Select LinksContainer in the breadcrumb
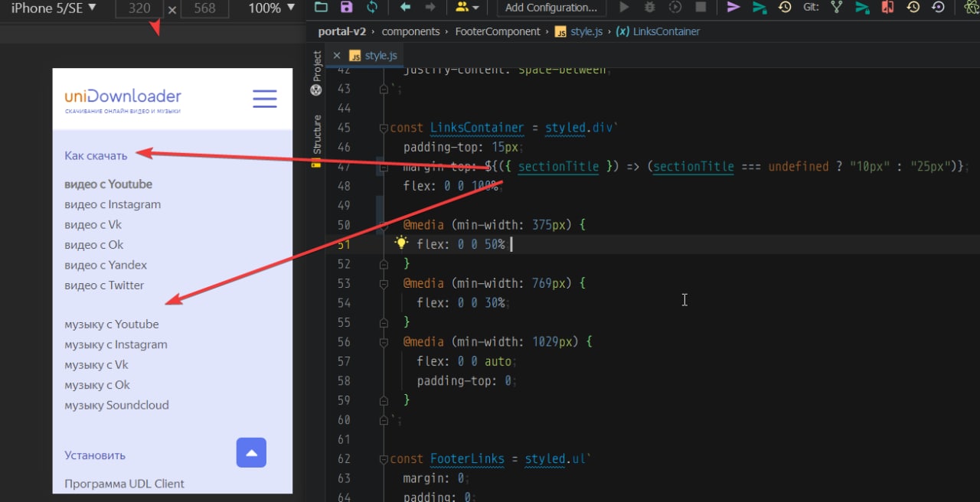 [x=658, y=31]
